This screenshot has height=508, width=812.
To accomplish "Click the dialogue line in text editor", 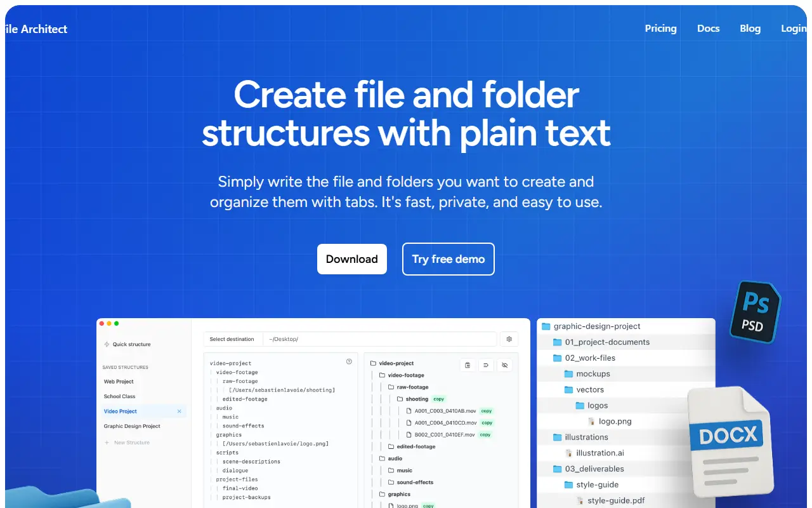I will click(235, 471).
